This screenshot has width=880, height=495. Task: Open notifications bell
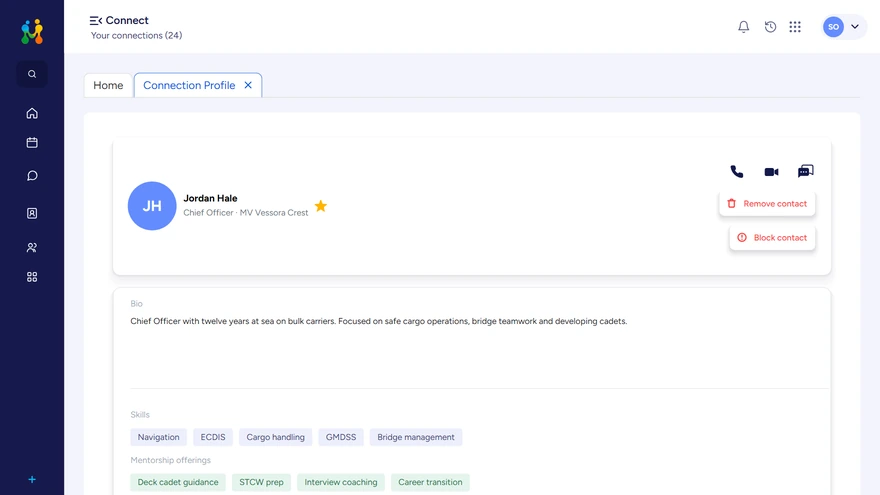tap(744, 26)
